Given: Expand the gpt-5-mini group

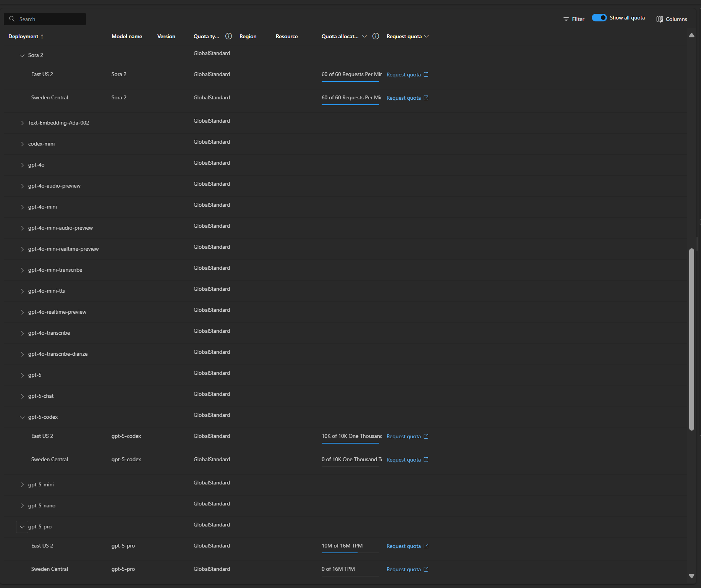Looking at the screenshot, I should pos(22,485).
